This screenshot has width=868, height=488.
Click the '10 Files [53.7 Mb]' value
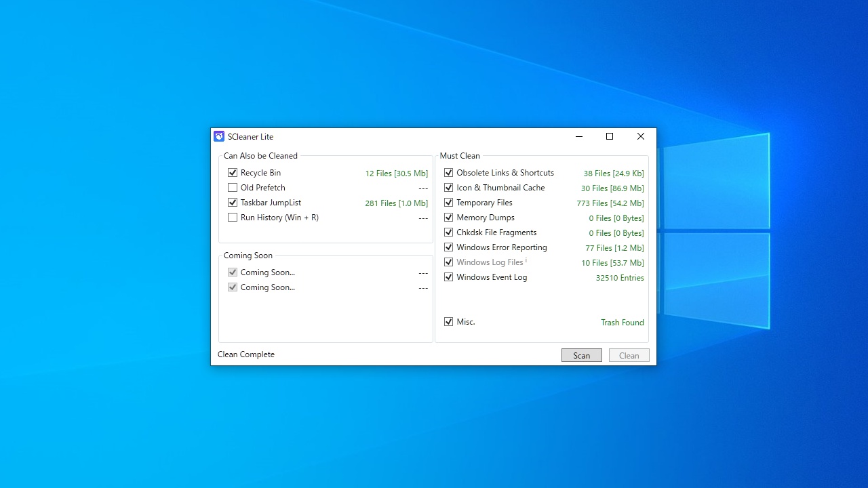point(613,263)
